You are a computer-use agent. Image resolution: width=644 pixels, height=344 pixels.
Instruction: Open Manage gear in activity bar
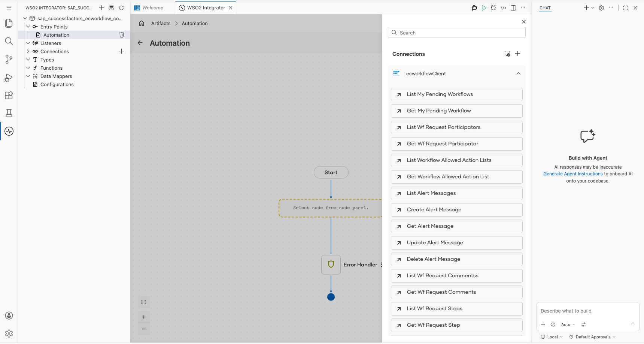point(9,334)
